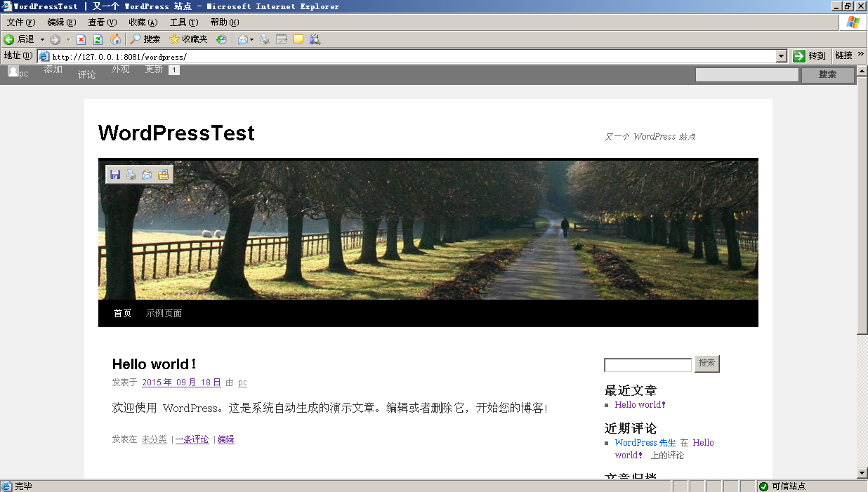Image resolution: width=868 pixels, height=492 pixels.
Task: Expand the Mail button dropdown arrow
Action: click(x=251, y=39)
